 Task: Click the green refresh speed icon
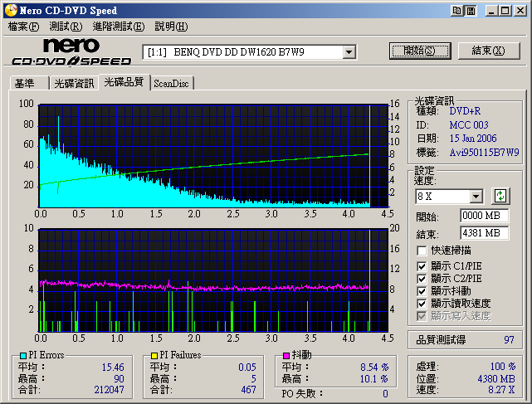point(500,196)
